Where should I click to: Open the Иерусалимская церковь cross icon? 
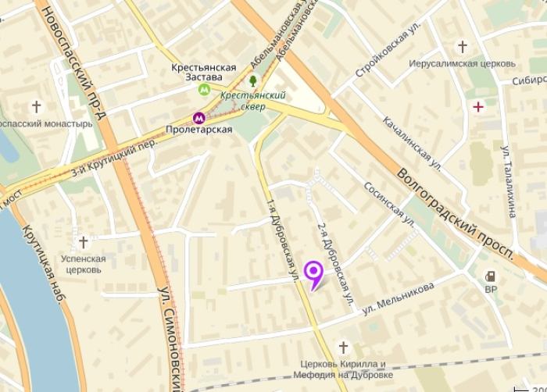pos(463,47)
